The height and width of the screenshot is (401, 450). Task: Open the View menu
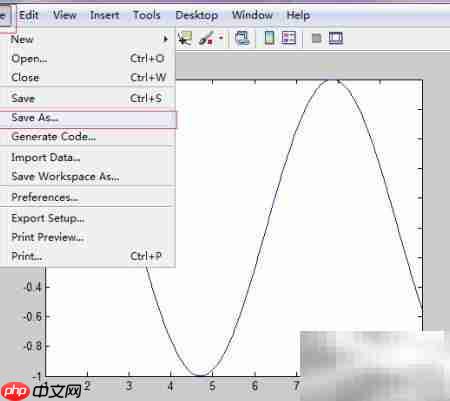click(x=65, y=15)
